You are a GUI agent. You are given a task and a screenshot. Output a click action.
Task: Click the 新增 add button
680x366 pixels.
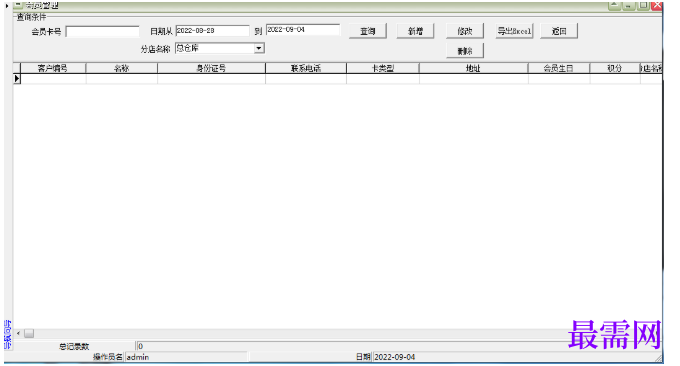[x=415, y=31]
